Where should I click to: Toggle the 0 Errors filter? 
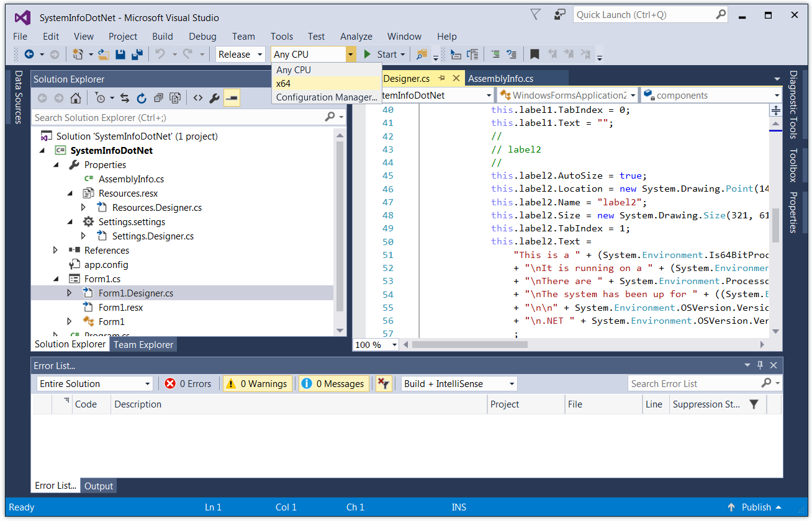(188, 384)
